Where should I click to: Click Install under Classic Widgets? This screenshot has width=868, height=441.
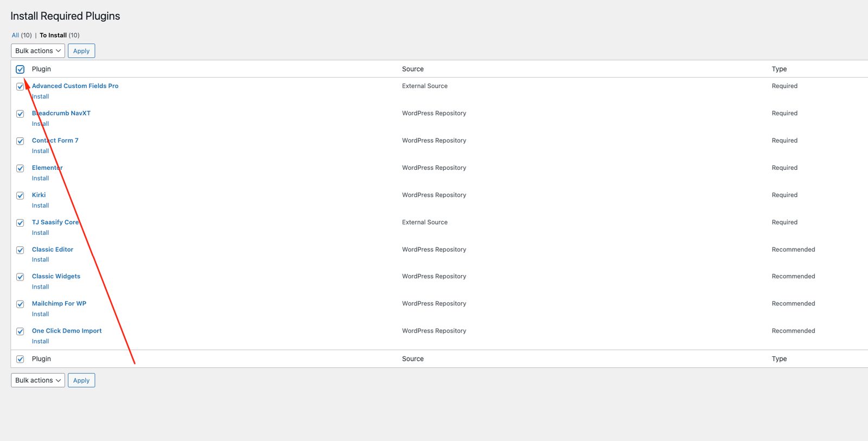(40, 287)
